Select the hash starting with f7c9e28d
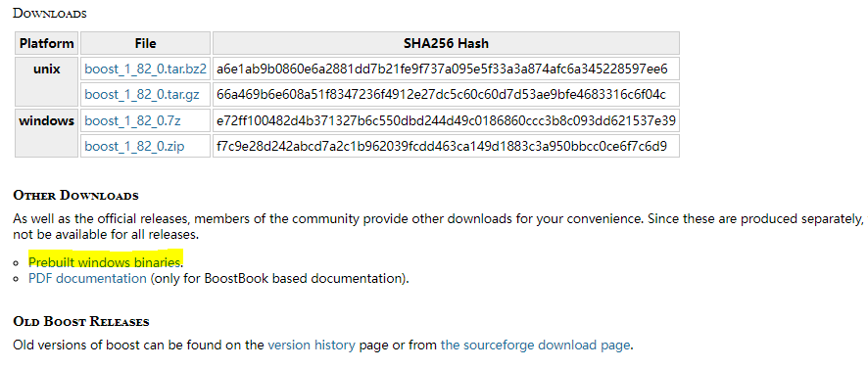The width and height of the screenshot is (868, 369). 442,146
